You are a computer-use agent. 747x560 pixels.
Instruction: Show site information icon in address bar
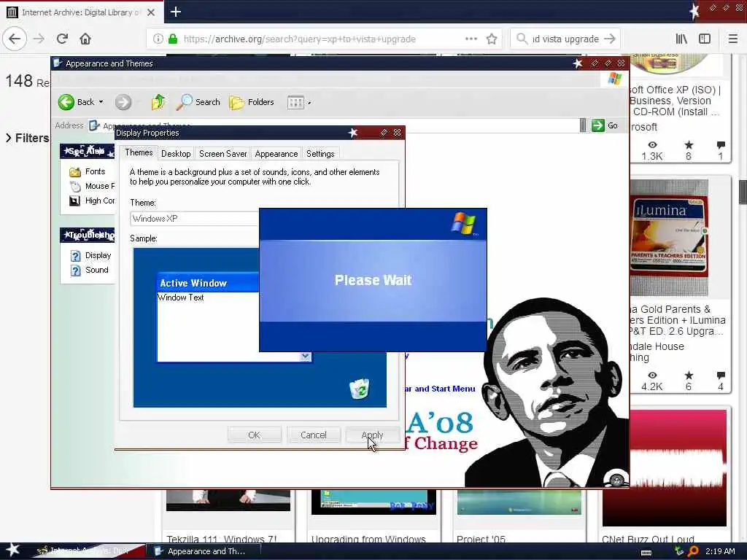point(158,39)
